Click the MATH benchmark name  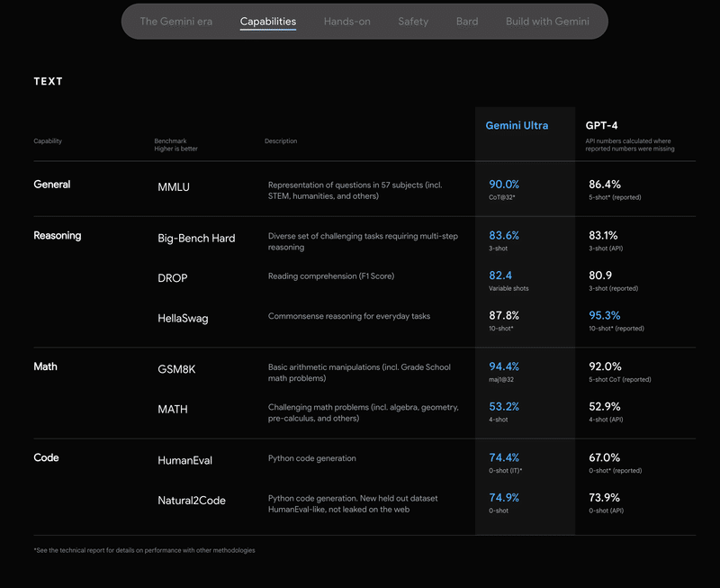(173, 410)
